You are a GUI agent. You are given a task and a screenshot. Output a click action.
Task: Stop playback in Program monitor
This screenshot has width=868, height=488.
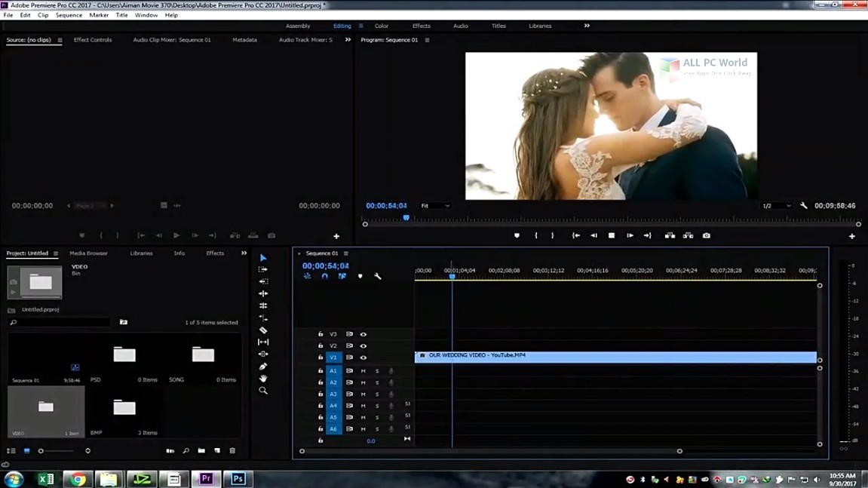point(612,236)
